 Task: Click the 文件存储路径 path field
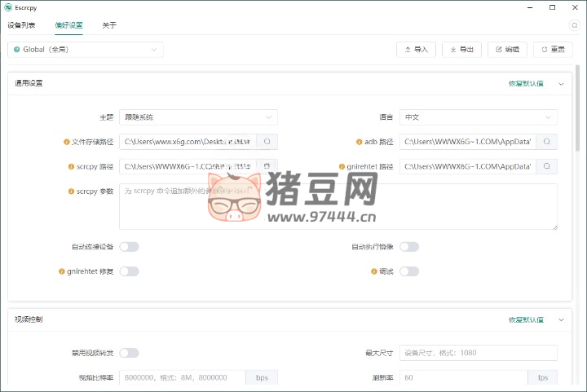(x=188, y=142)
